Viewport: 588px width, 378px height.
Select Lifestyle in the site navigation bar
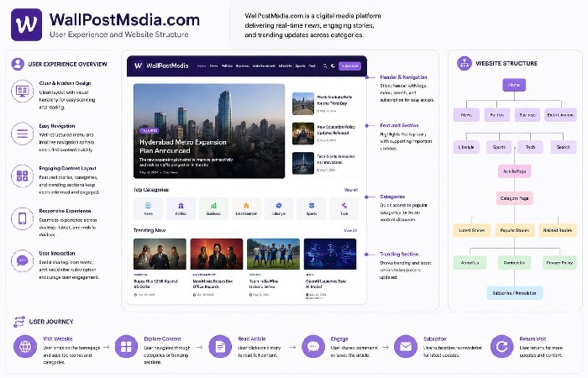click(x=286, y=66)
